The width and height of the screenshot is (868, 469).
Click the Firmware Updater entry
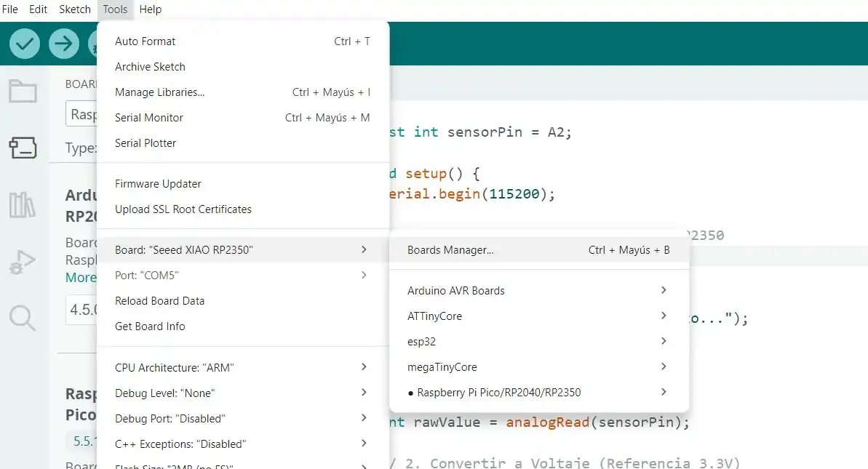tap(158, 184)
